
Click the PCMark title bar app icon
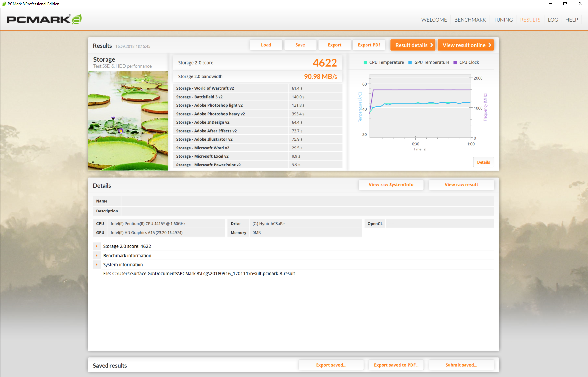4,4
